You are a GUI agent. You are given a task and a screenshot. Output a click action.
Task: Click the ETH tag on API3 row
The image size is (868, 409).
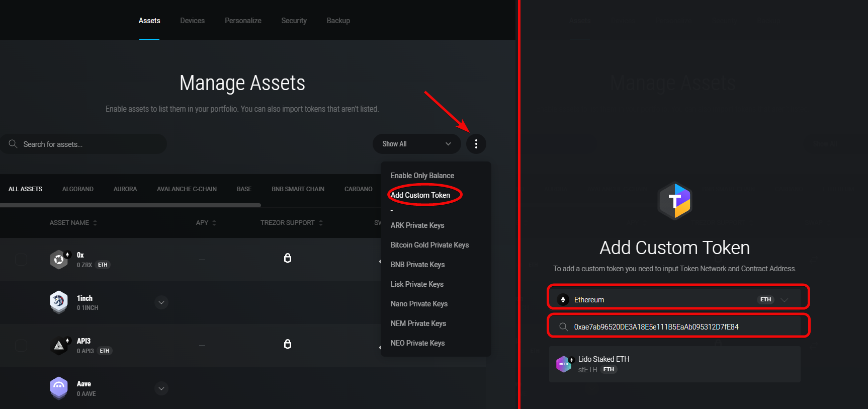pos(104,351)
